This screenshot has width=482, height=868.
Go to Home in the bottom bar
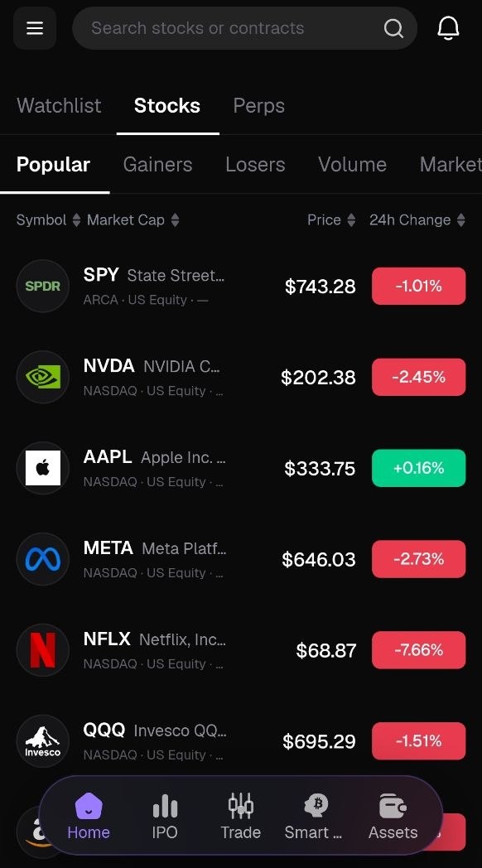pyautogui.click(x=89, y=816)
